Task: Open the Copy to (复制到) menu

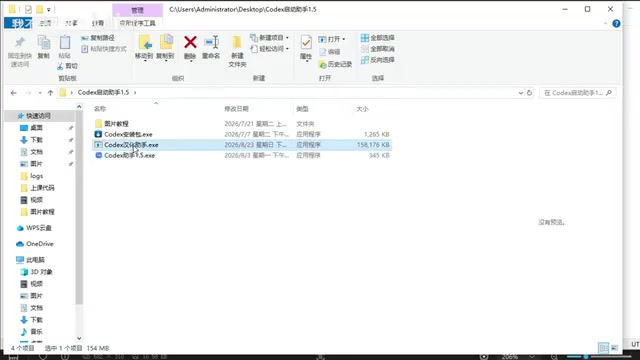Action: tap(165, 48)
